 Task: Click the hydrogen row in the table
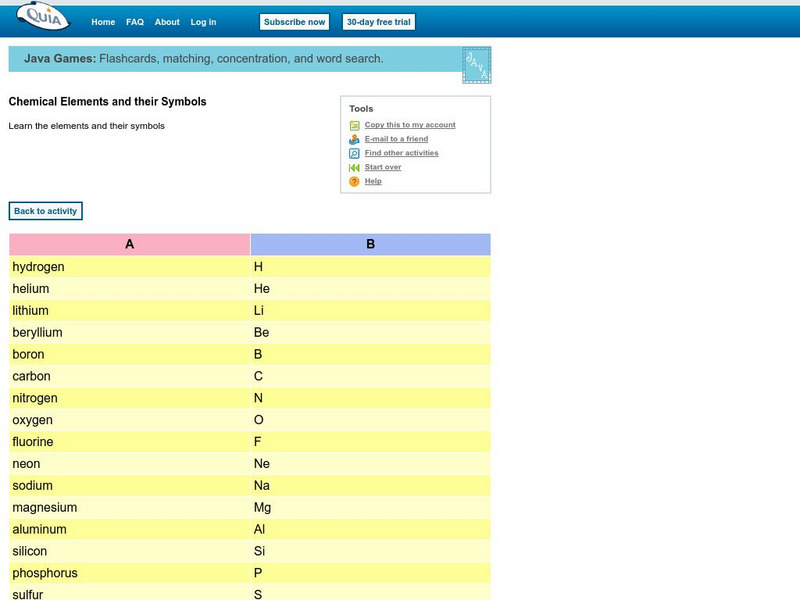[x=120, y=266]
